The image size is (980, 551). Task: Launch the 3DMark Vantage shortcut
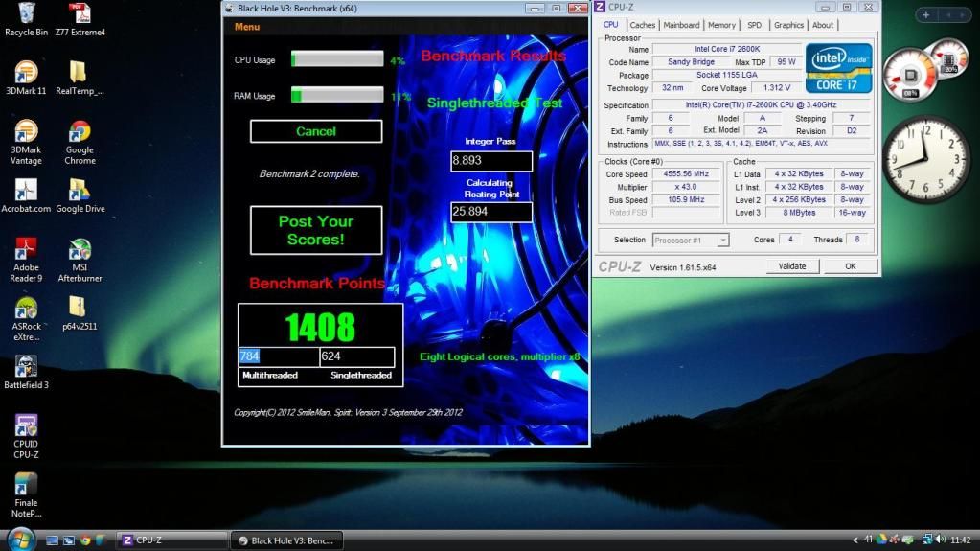pos(26,142)
